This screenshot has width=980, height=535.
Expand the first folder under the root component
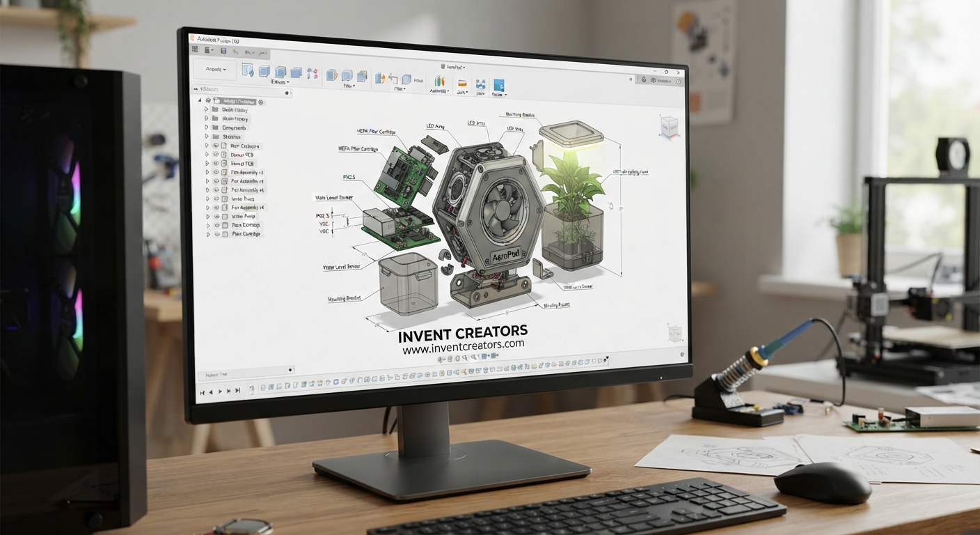tap(207, 109)
